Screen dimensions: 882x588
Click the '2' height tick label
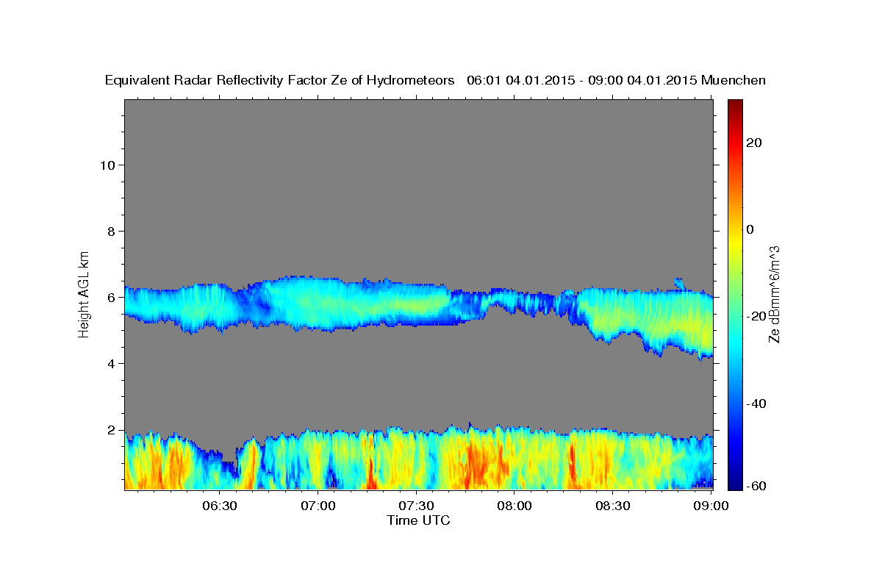click(x=111, y=430)
